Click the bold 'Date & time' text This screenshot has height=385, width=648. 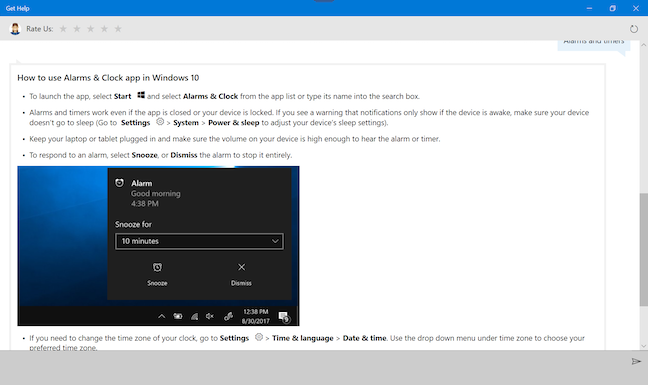pyautogui.click(x=364, y=338)
